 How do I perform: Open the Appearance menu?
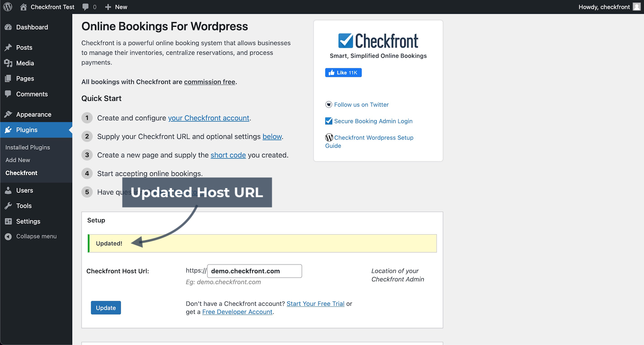(34, 114)
